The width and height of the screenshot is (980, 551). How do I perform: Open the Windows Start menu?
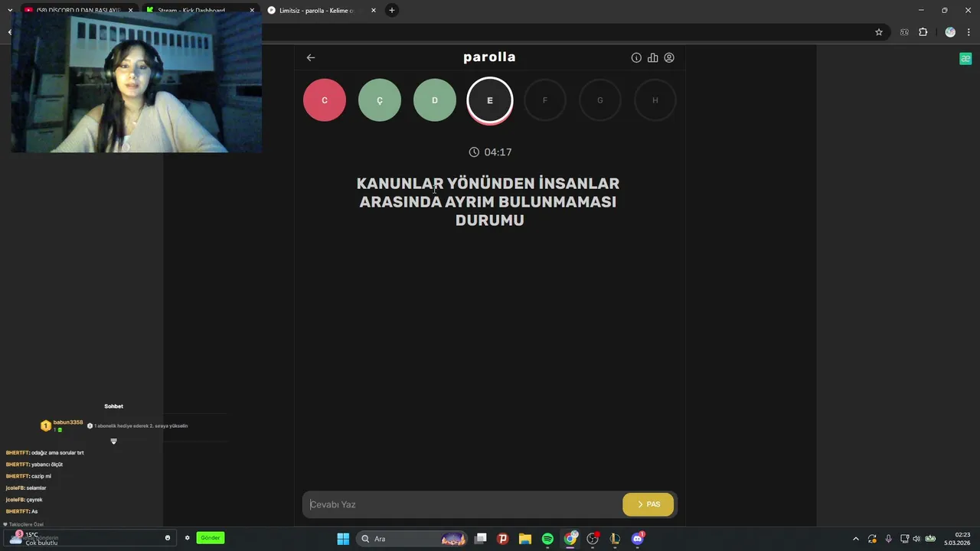pyautogui.click(x=343, y=539)
